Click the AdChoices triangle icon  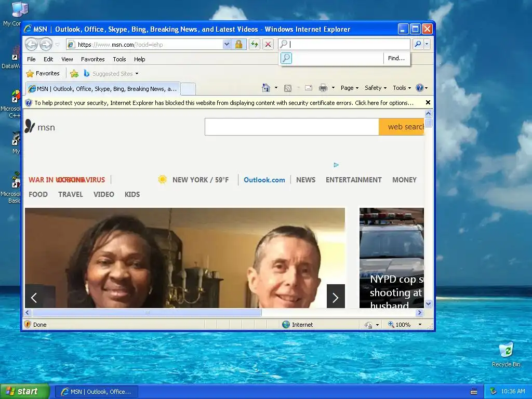tap(336, 165)
